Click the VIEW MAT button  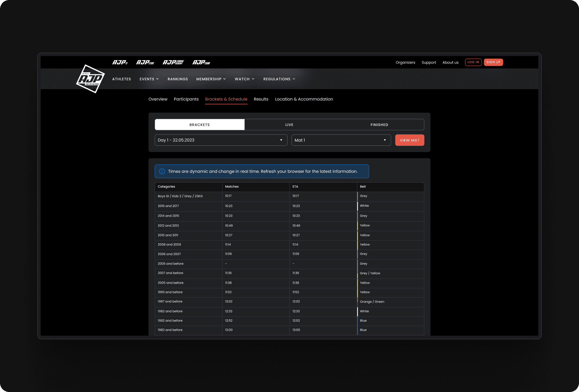(409, 140)
